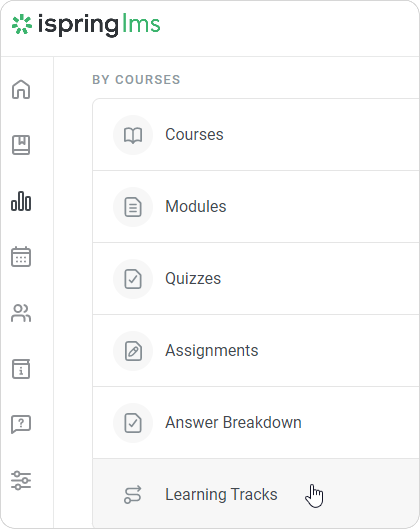The height and width of the screenshot is (529, 420).
Task: Open the info box sidebar icon
Action: coord(21,368)
